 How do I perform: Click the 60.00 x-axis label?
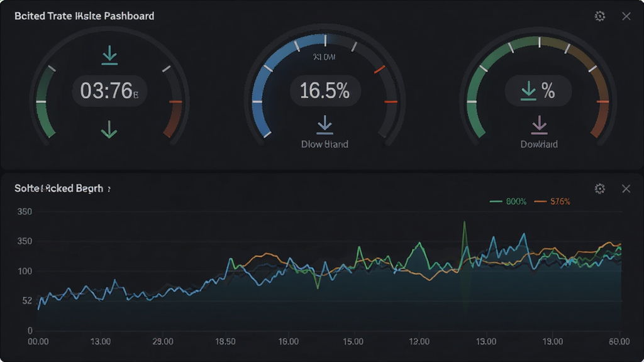(x=619, y=341)
